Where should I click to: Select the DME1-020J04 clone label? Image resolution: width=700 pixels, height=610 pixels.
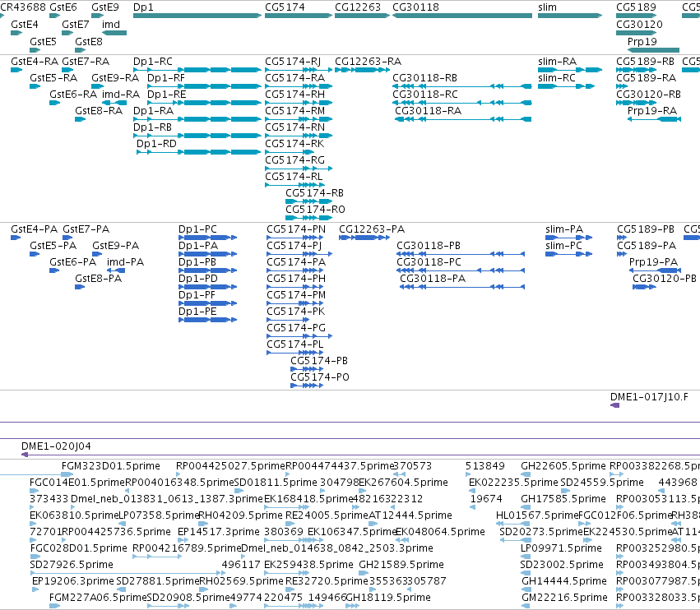point(56,446)
